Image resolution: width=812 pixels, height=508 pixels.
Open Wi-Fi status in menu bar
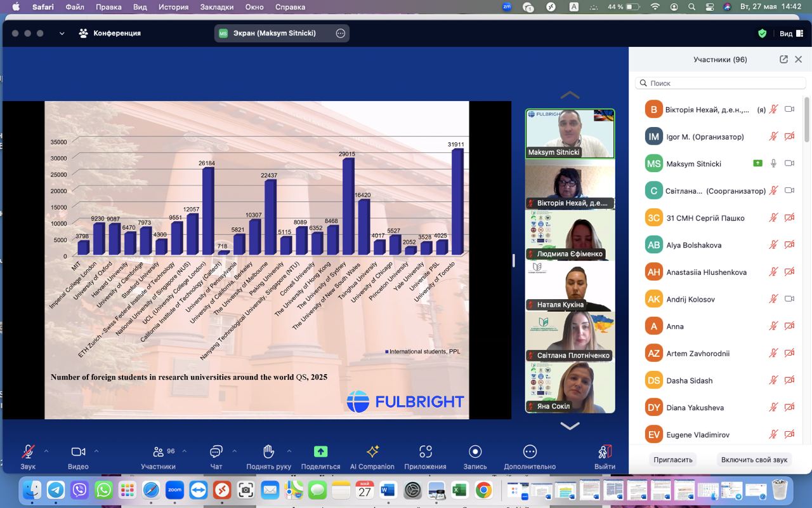tap(655, 7)
